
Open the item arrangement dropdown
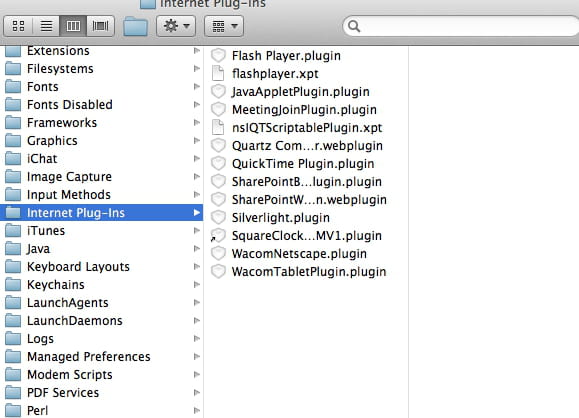[x=224, y=26]
